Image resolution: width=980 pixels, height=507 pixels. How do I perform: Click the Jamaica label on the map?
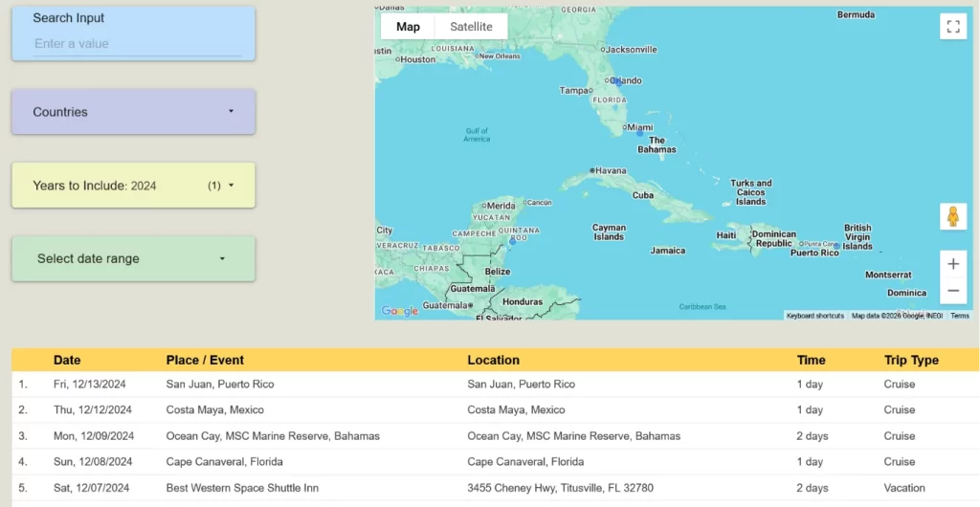(668, 251)
